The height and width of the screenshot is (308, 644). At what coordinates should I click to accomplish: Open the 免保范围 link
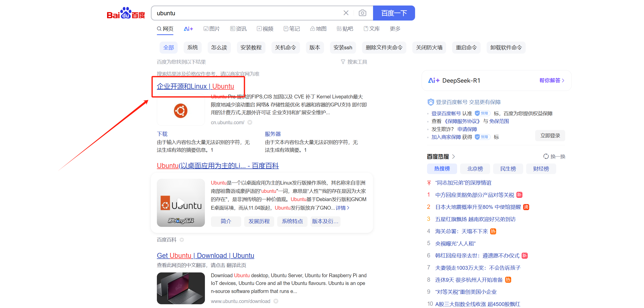coord(499,121)
